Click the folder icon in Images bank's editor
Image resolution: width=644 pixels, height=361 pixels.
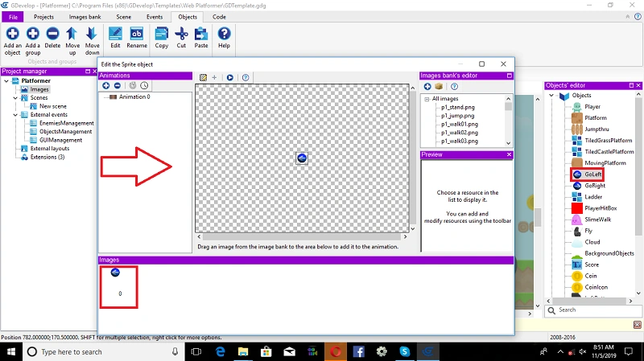[439, 87]
